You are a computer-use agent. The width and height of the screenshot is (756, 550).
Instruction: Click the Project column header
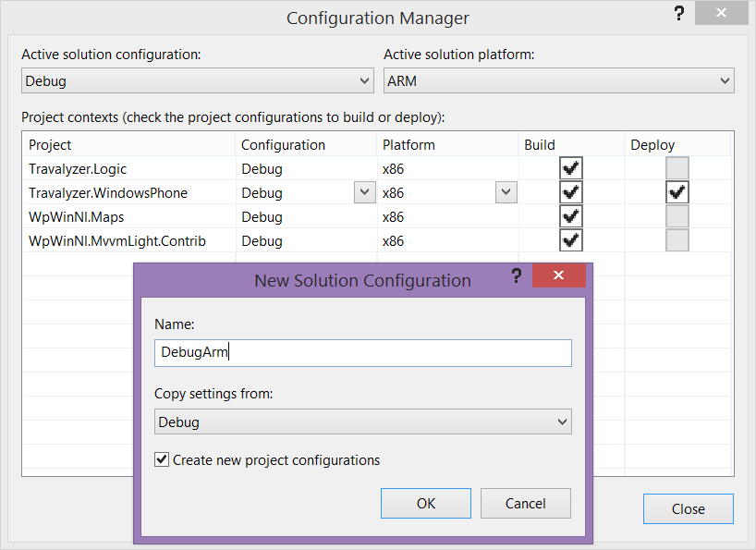pyautogui.click(x=128, y=144)
